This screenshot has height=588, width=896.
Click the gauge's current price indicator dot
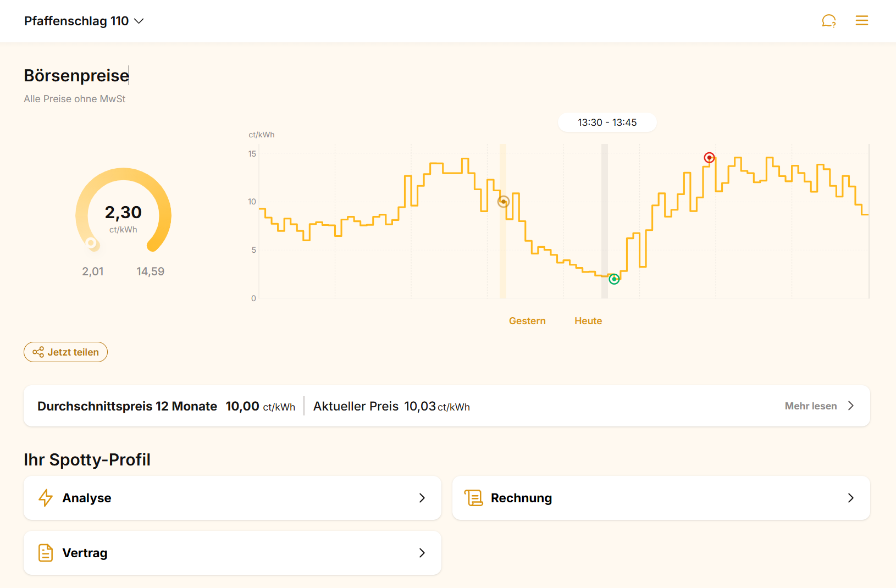coord(91,243)
